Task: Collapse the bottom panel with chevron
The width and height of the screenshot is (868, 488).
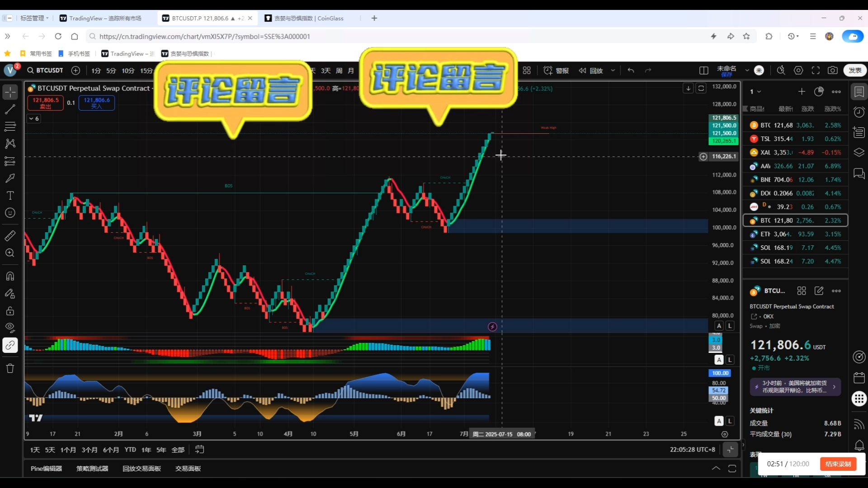Action: pyautogui.click(x=716, y=469)
